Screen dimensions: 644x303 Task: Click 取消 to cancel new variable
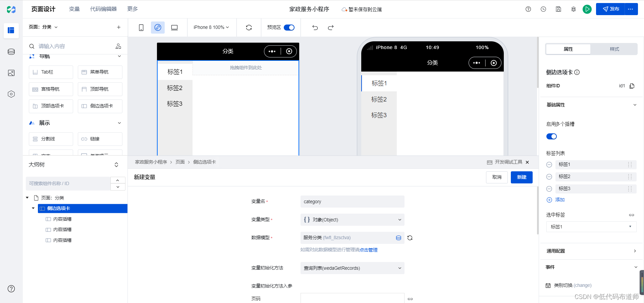pos(497,177)
